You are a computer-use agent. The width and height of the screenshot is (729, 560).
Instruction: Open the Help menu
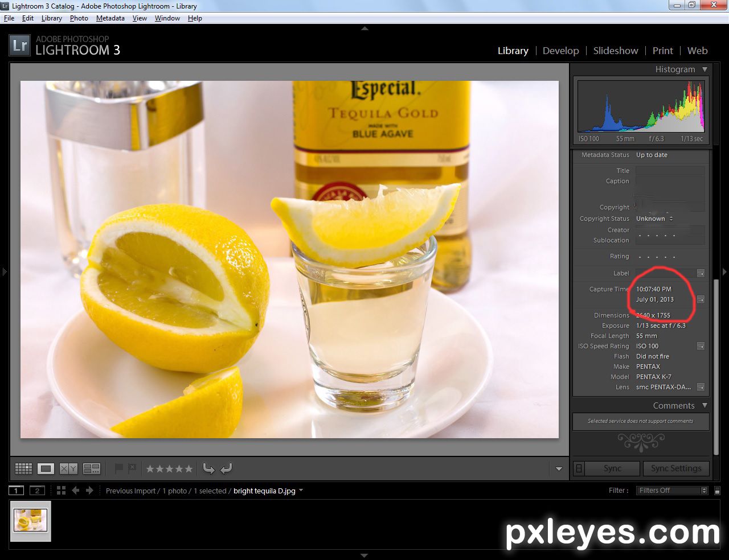pyautogui.click(x=195, y=18)
